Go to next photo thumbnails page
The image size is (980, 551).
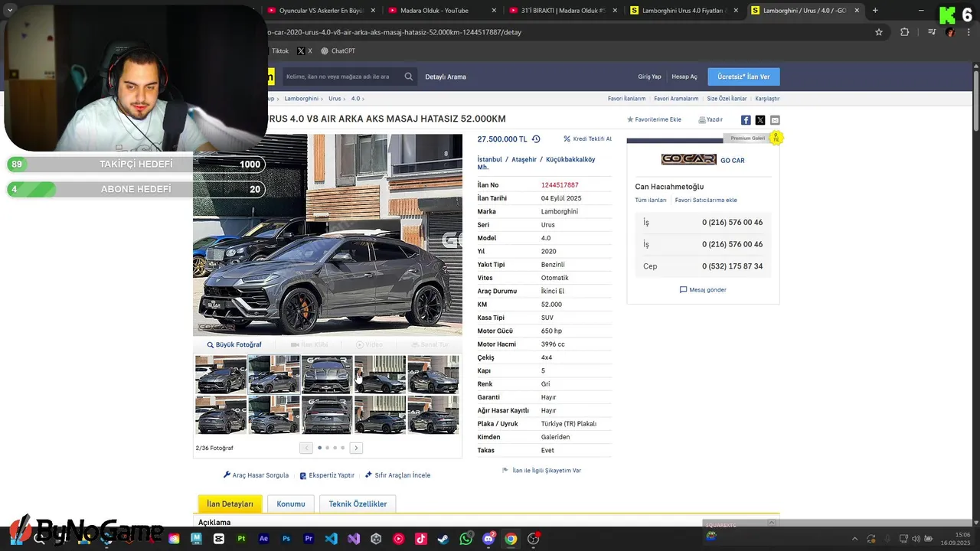(356, 448)
